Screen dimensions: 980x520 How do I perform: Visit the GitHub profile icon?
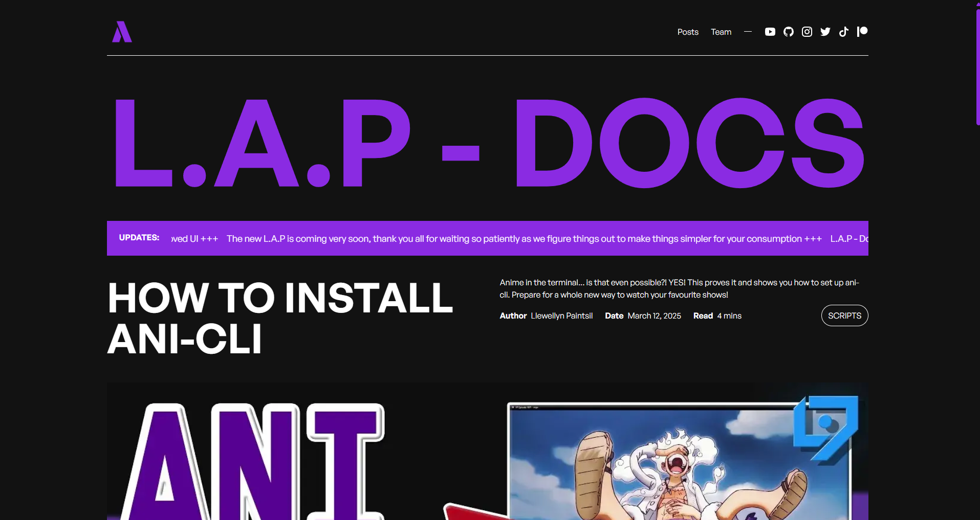[788, 32]
